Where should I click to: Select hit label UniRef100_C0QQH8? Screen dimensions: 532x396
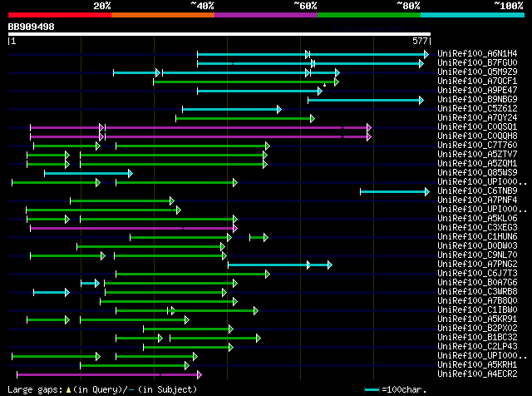[477, 136]
